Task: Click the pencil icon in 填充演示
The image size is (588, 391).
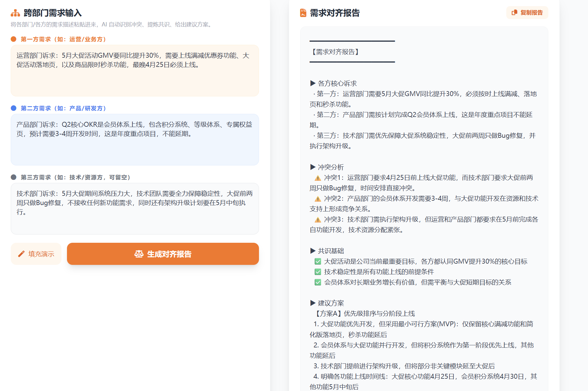Action: click(21, 254)
